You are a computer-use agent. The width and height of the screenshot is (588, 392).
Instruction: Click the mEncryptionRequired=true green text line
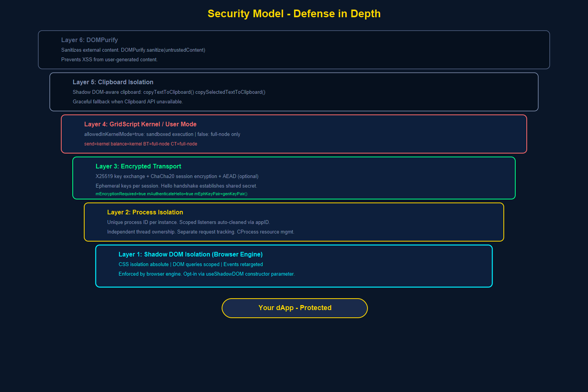tap(171, 194)
